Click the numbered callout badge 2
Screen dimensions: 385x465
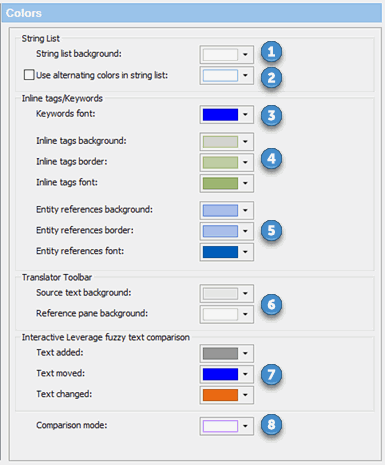point(271,78)
